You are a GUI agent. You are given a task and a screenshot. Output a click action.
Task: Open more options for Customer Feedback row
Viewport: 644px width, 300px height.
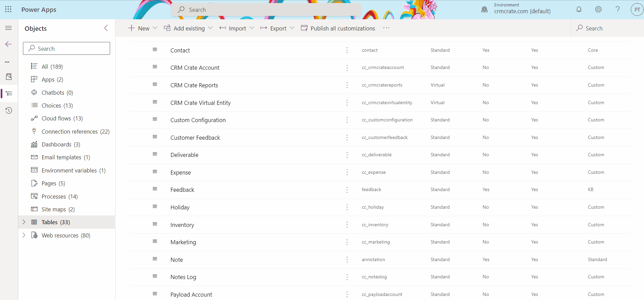coord(347,138)
